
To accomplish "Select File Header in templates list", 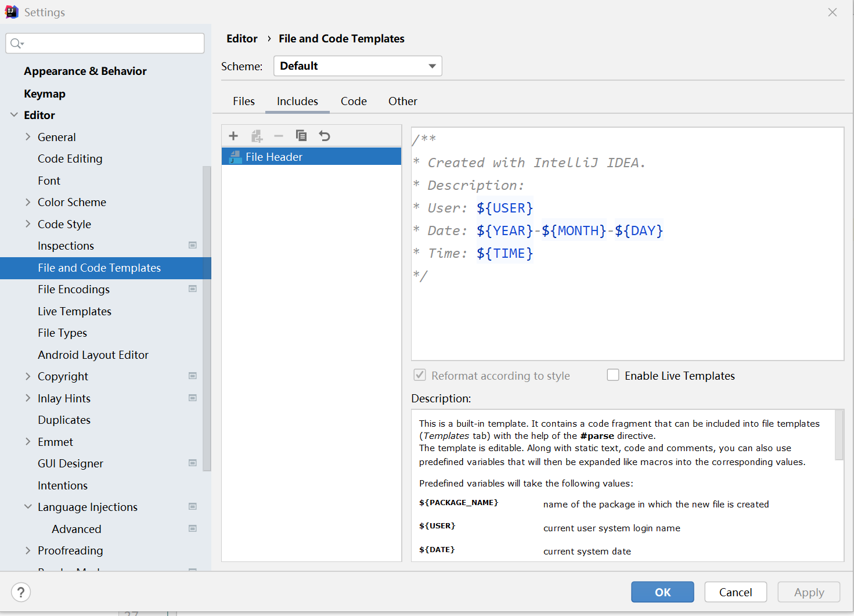I will 311,157.
